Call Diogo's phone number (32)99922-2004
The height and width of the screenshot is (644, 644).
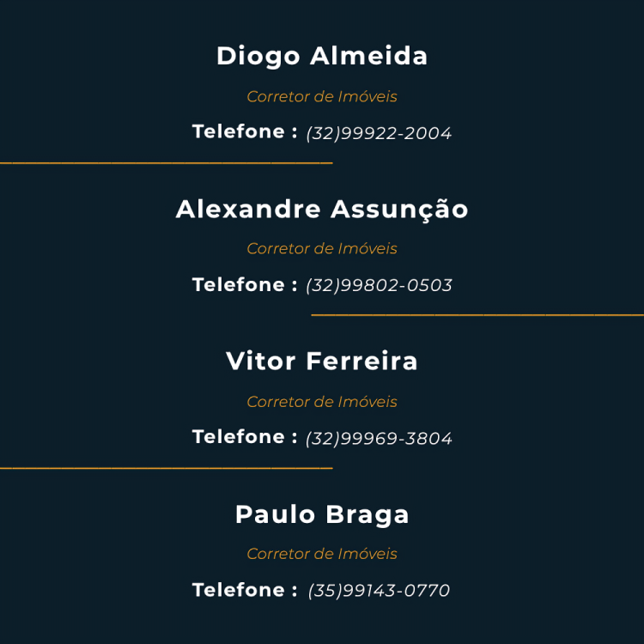click(x=379, y=133)
